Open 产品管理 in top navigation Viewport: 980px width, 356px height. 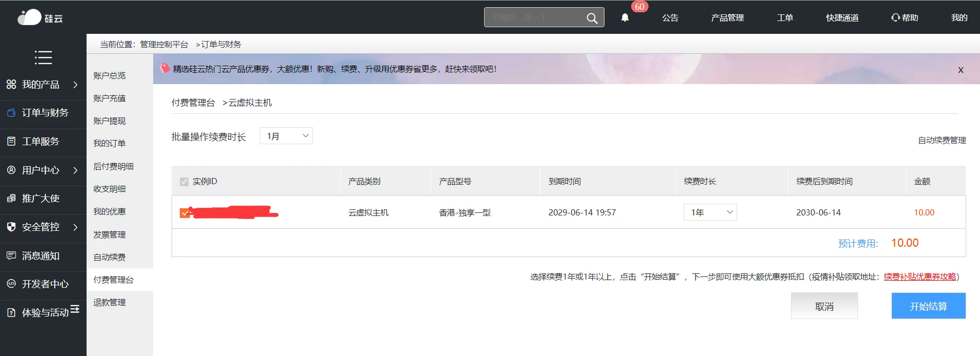pos(727,18)
